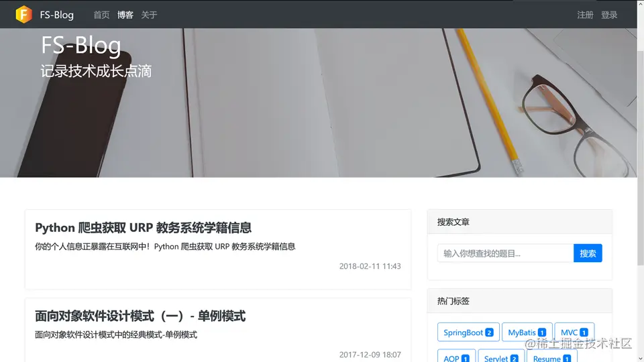Open the 关于 nav item

pyautogui.click(x=149, y=15)
